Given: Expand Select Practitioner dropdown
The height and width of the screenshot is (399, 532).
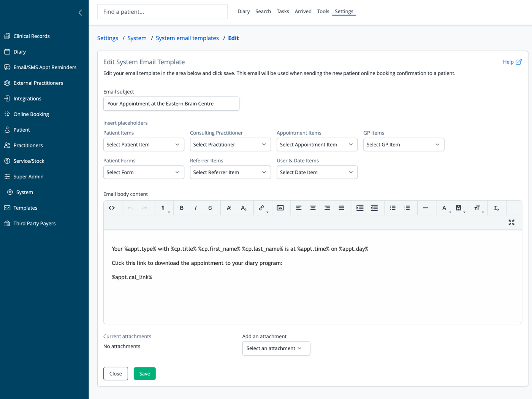Looking at the screenshot, I should [230, 145].
